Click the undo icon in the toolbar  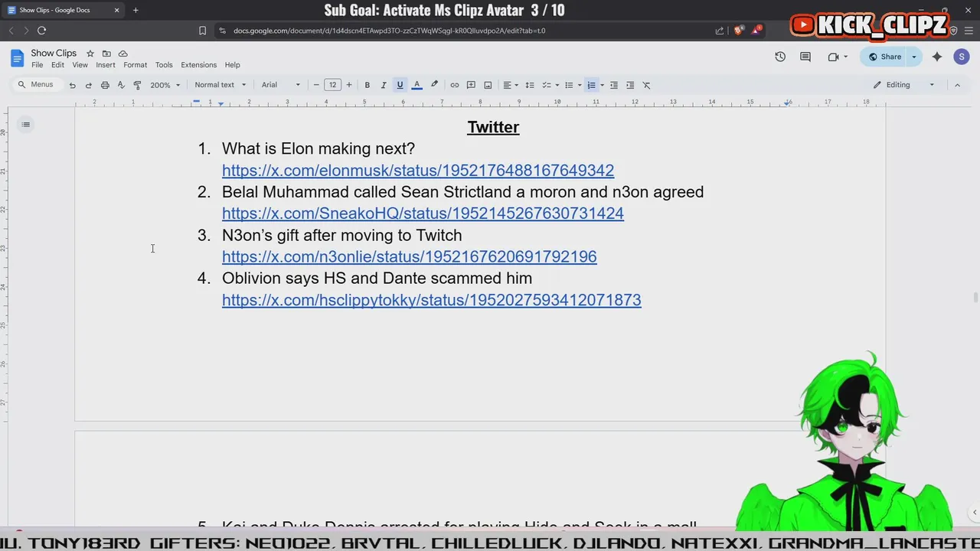click(72, 85)
